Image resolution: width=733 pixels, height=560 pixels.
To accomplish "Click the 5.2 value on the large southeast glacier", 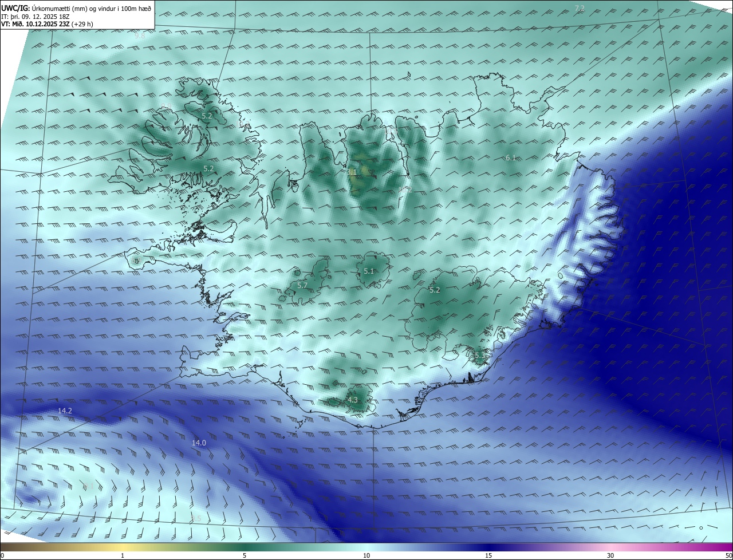I will pyautogui.click(x=435, y=290).
